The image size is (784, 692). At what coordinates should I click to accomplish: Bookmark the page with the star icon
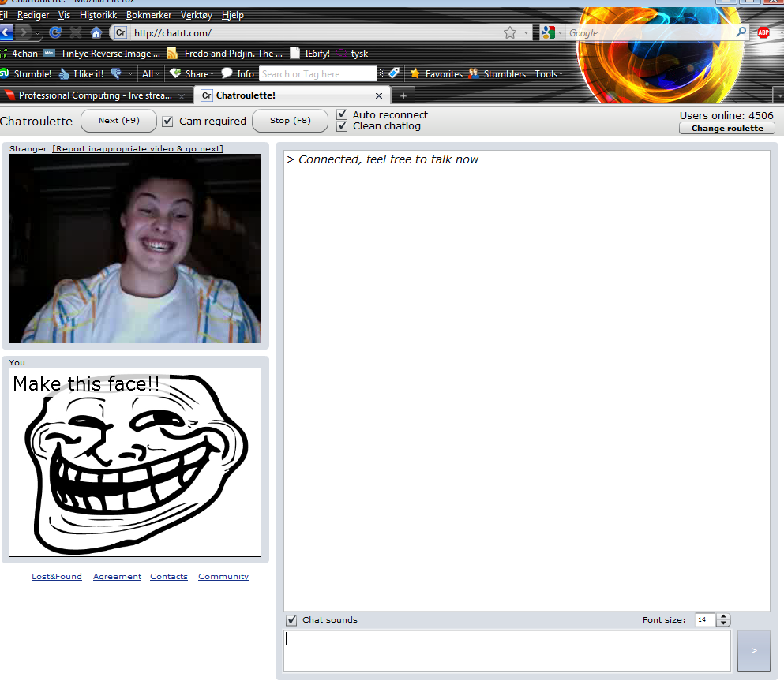click(509, 33)
